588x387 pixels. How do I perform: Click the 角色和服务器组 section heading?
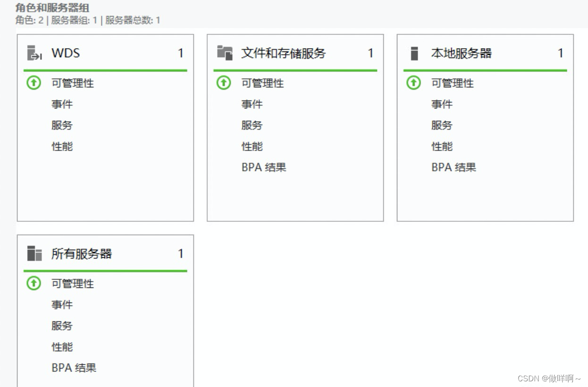click(x=52, y=8)
